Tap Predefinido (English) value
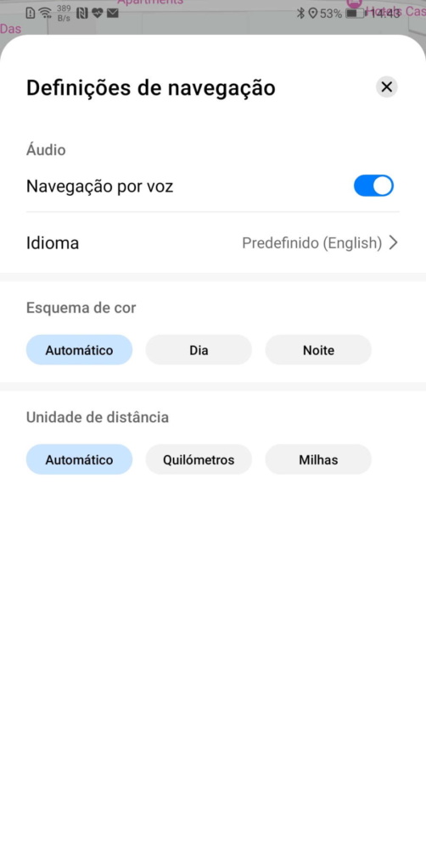Viewport: 426px width, 868px height. tap(312, 243)
